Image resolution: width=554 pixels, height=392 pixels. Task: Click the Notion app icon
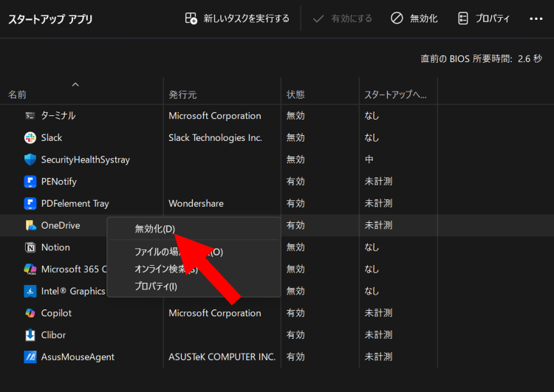click(30, 247)
